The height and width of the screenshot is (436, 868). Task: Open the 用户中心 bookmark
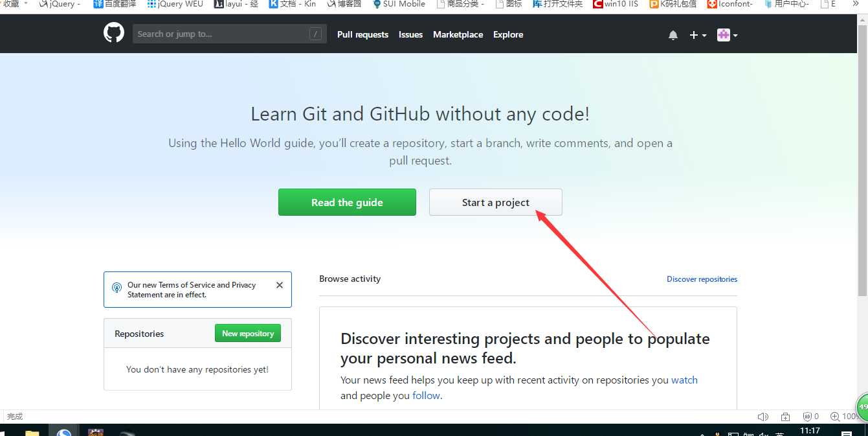pyautogui.click(x=786, y=4)
